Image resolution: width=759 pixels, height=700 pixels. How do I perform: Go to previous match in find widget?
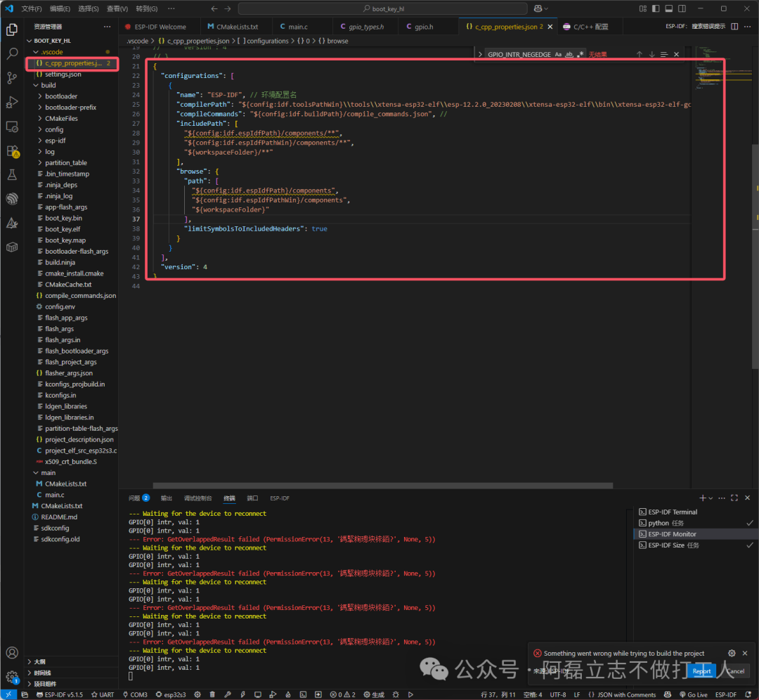640,54
